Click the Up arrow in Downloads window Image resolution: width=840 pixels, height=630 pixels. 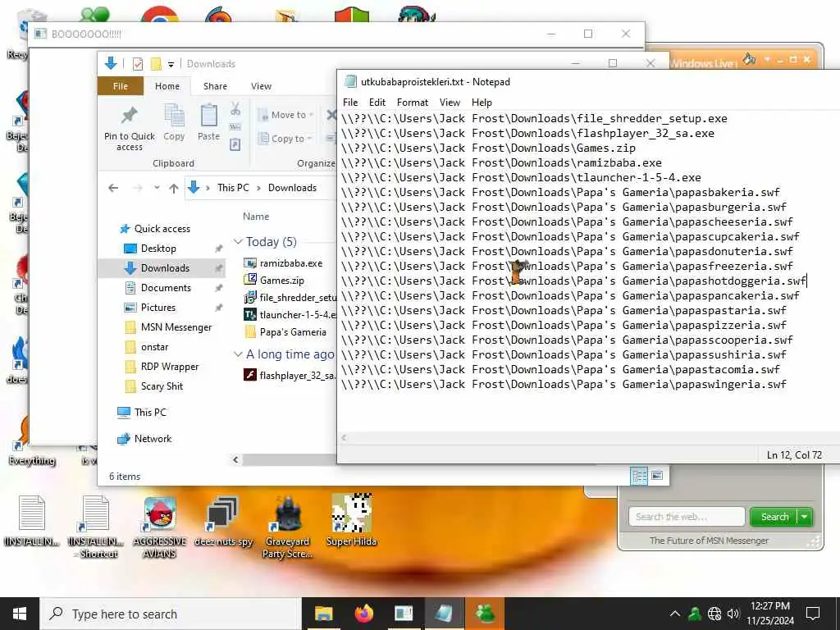174,188
